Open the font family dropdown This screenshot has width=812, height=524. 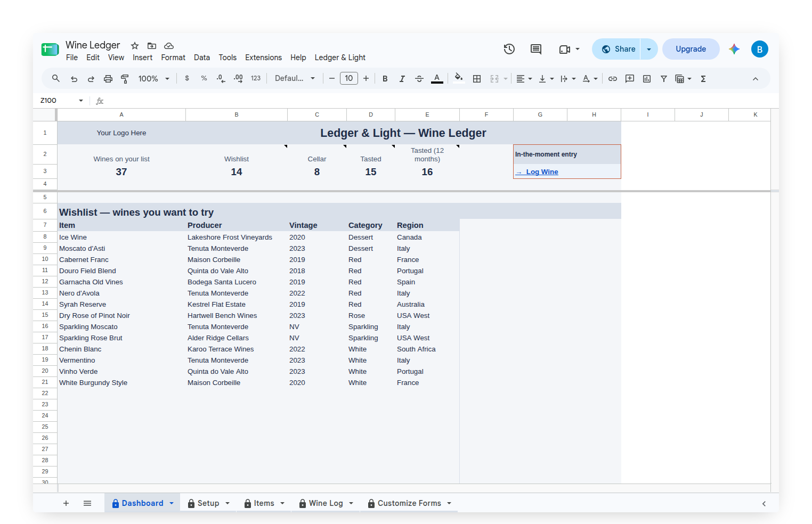[x=295, y=78]
